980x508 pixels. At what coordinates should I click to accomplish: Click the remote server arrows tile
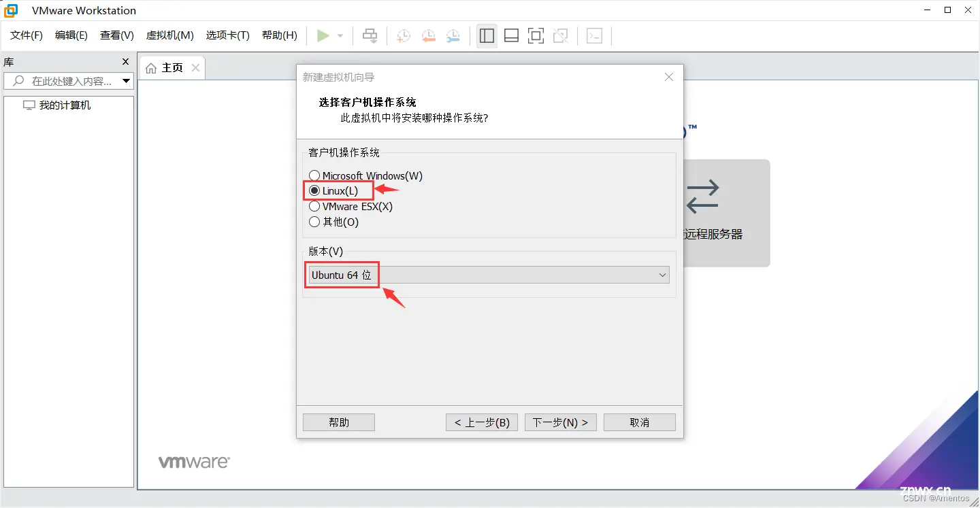click(x=726, y=213)
